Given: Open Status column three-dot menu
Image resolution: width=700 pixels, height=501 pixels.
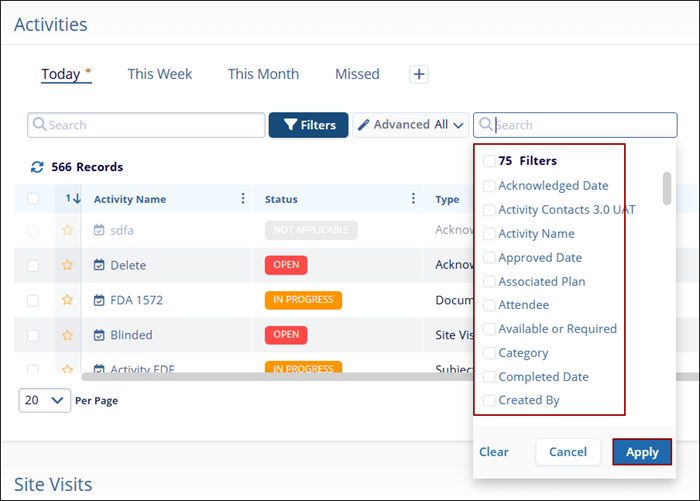Looking at the screenshot, I should point(413,199).
